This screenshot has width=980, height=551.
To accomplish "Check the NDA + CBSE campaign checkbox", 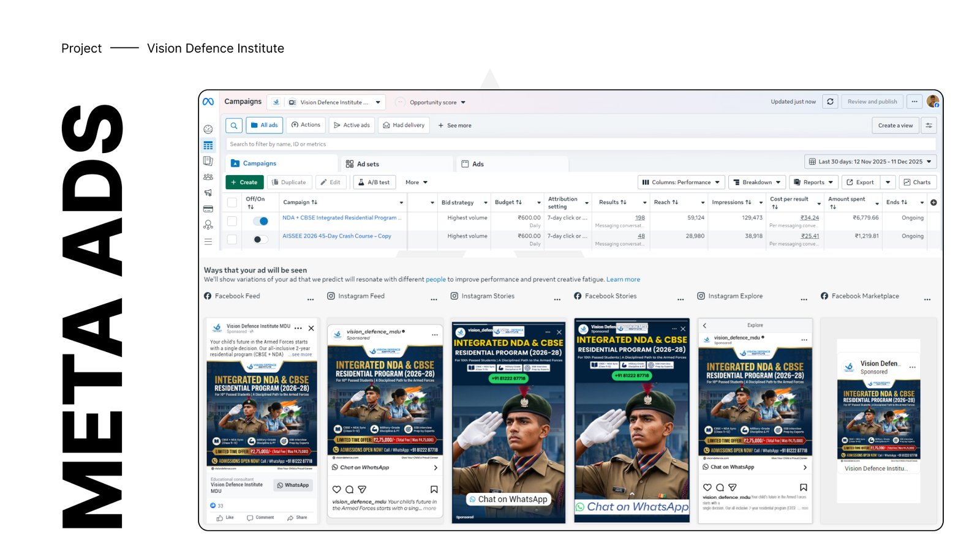I will (x=232, y=221).
